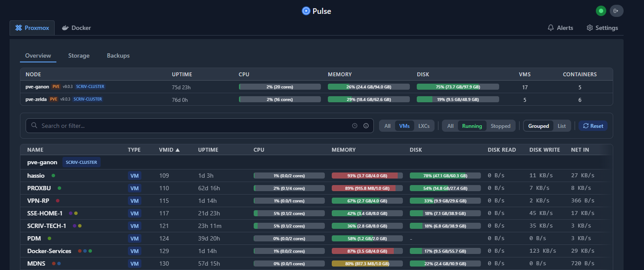The width and height of the screenshot is (644, 270).
Task: Click the search help info icon
Action: tap(366, 126)
